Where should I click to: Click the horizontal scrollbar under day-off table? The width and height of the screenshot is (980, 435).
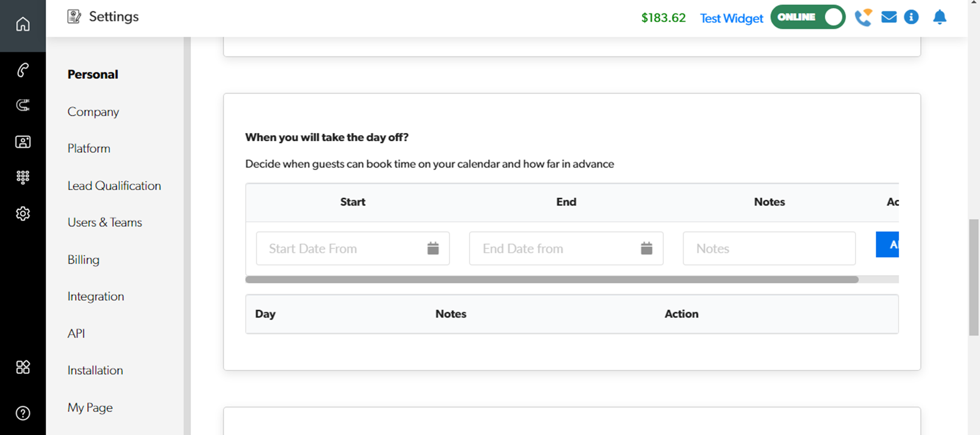[552, 280]
